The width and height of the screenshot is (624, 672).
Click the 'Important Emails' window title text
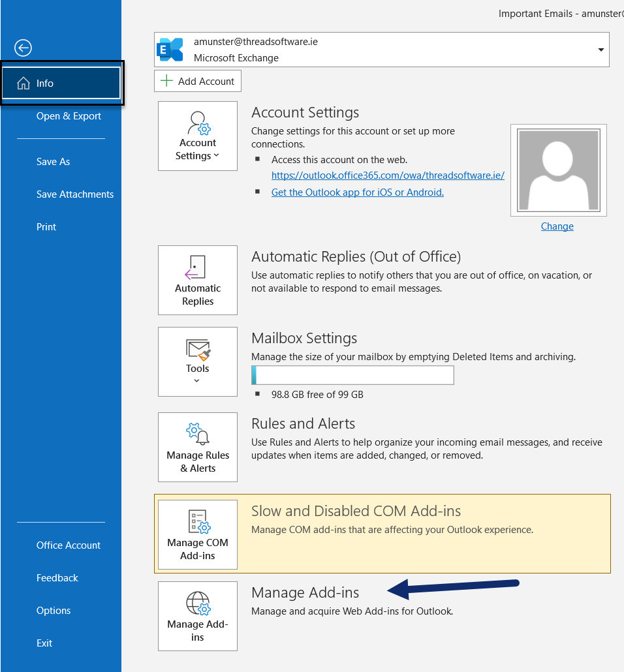[535, 14]
